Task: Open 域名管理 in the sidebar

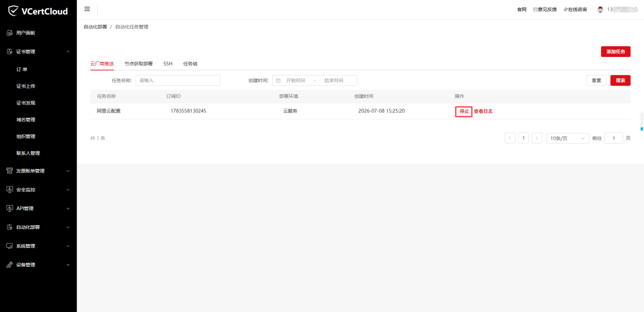Action: click(x=26, y=120)
